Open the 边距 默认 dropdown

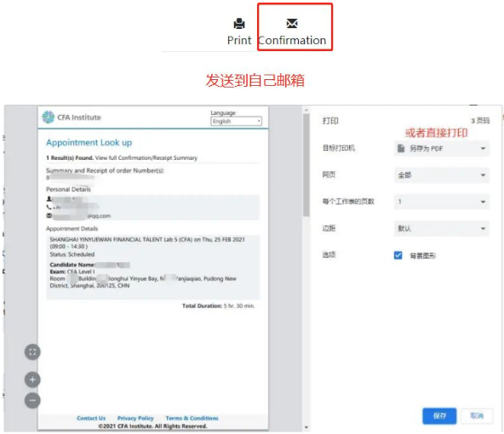point(442,228)
